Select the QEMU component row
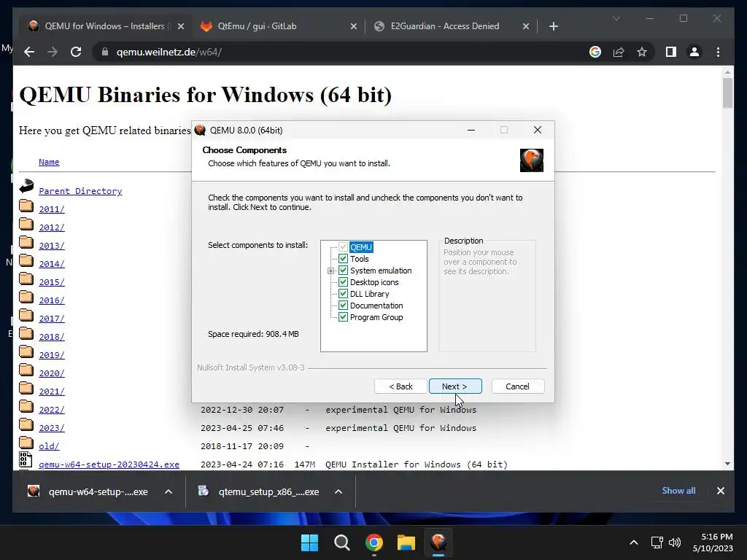Viewport: 747px width, 560px height. click(x=360, y=247)
